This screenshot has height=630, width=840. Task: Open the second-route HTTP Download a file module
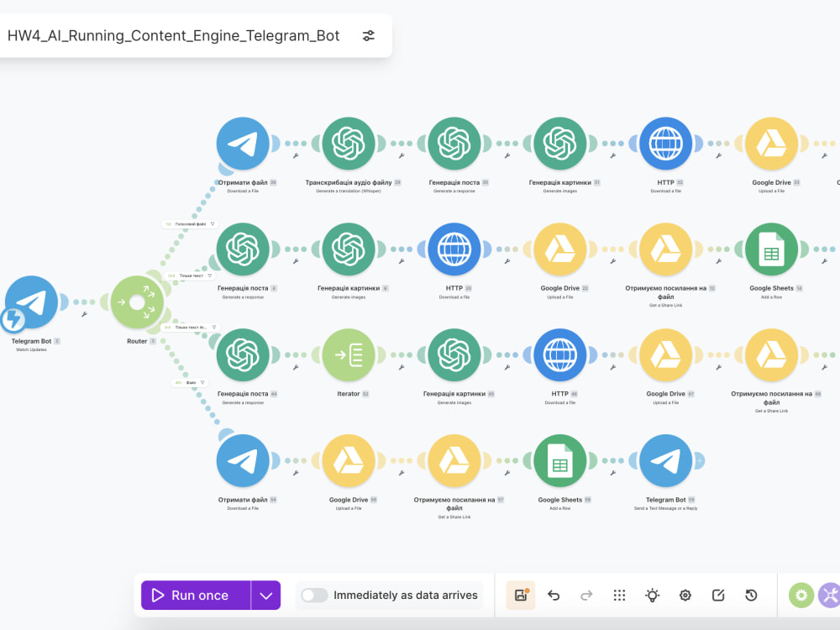pyautogui.click(x=454, y=249)
